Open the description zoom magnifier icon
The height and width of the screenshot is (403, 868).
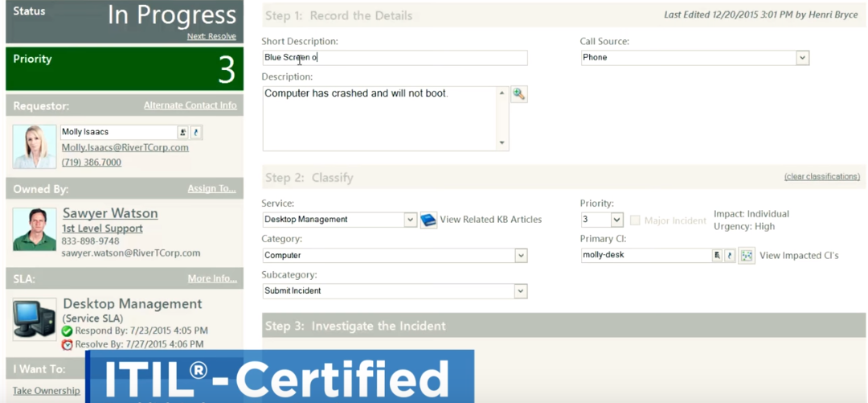click(x=518, y=94)
